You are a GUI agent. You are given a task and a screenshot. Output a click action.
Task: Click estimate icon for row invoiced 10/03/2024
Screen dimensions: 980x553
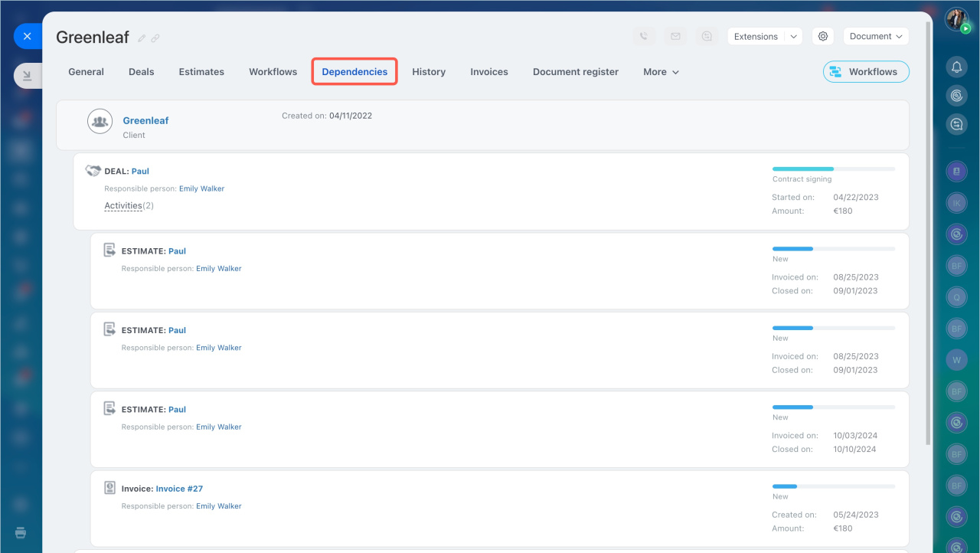[109, 408]
